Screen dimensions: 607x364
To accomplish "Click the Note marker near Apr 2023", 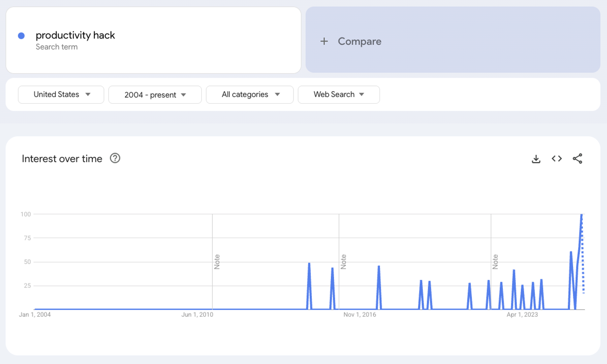I will (x=495, y=262).
